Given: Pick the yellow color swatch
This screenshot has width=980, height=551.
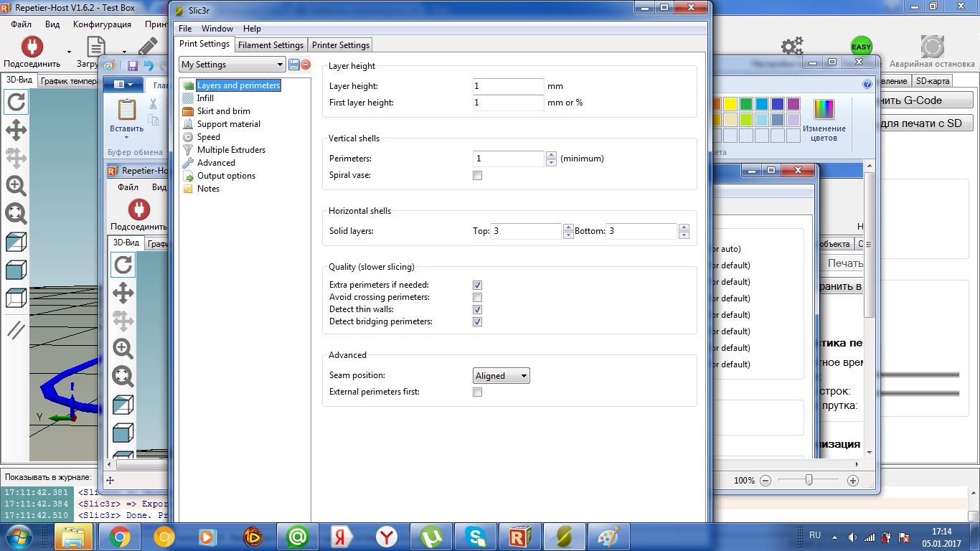Looking at the screenshot, I should 730,104.
